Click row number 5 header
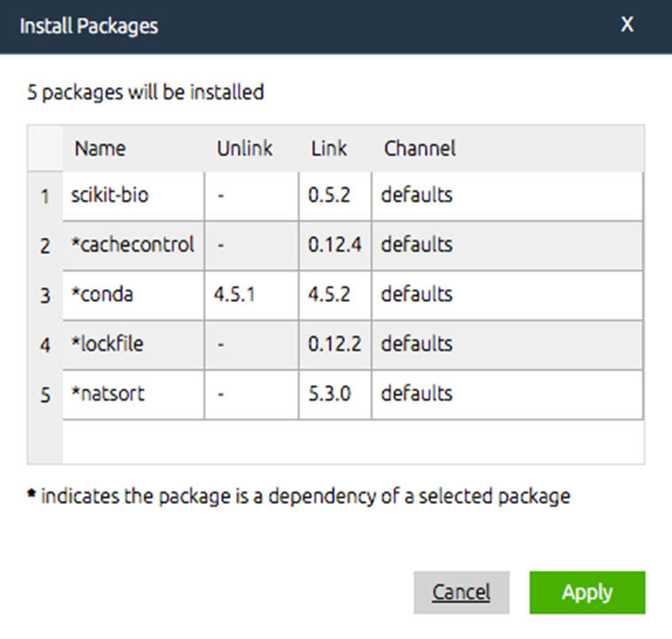The image size is (672, 639). (x=45, y=395)
